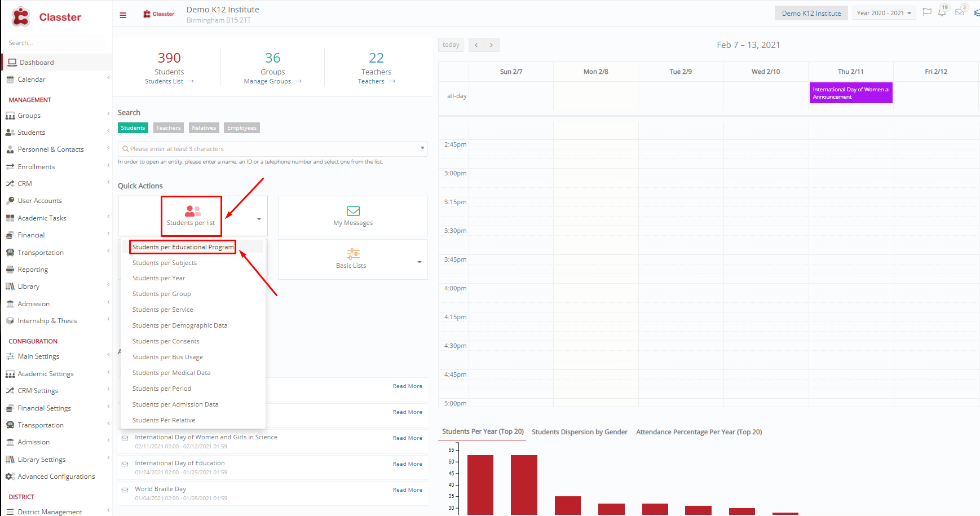Open the notifications bell icon
Image resolution: width=980 pixels, height=516 pixels.
tap(942, 12)
